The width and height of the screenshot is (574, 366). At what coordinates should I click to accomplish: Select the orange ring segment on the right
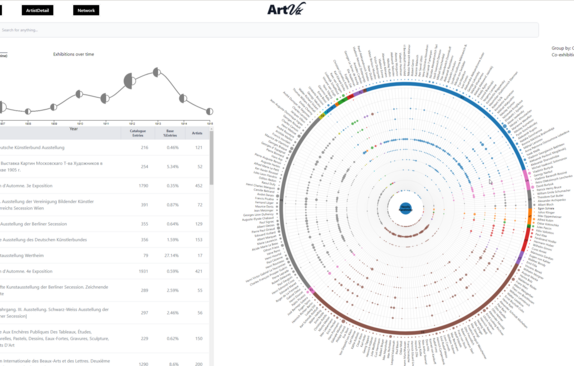530,216
